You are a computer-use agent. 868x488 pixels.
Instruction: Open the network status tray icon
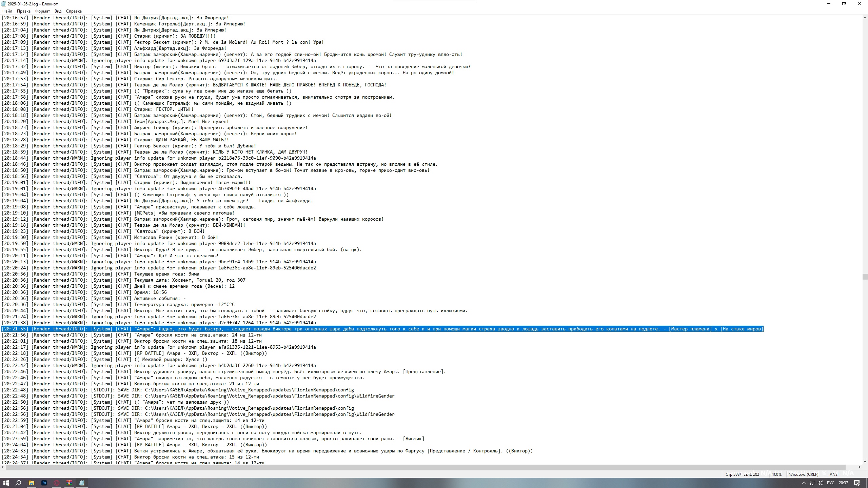tap(812, 483)
